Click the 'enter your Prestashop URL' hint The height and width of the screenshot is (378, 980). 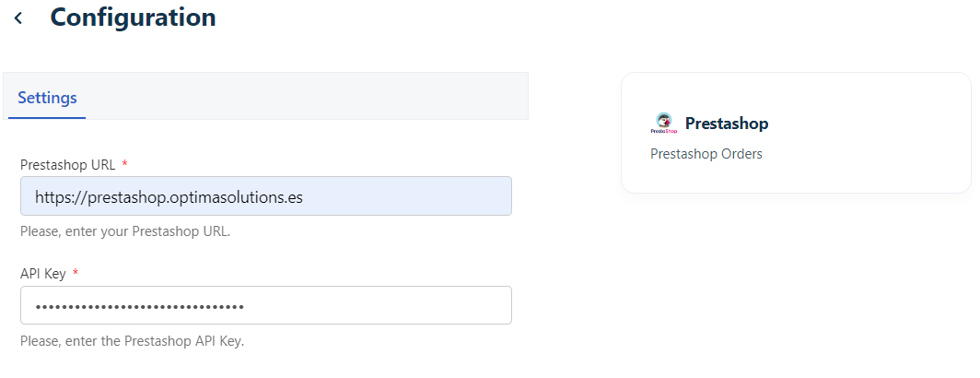(125, 231)
